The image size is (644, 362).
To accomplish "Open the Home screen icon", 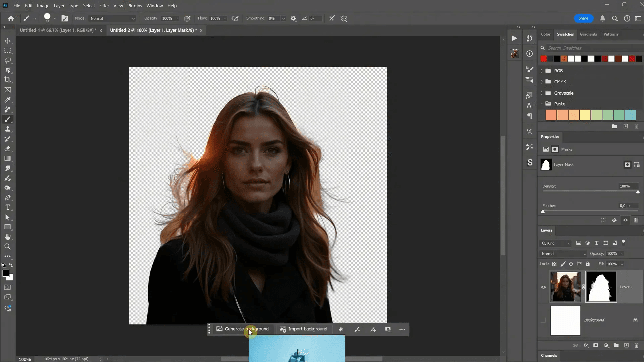I will (x=11, y=18).
